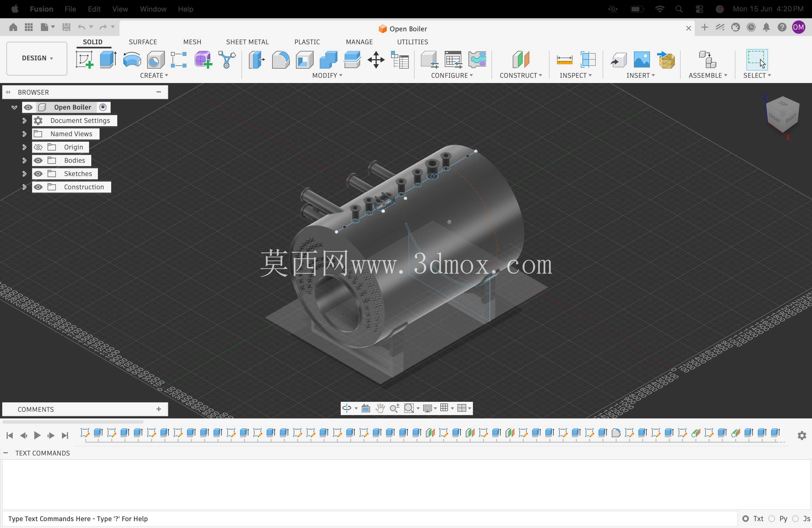Click the Fillet tool icon
Image resolution: width=812 pixels, height=528 pixels.
click(x=281, y=60)
